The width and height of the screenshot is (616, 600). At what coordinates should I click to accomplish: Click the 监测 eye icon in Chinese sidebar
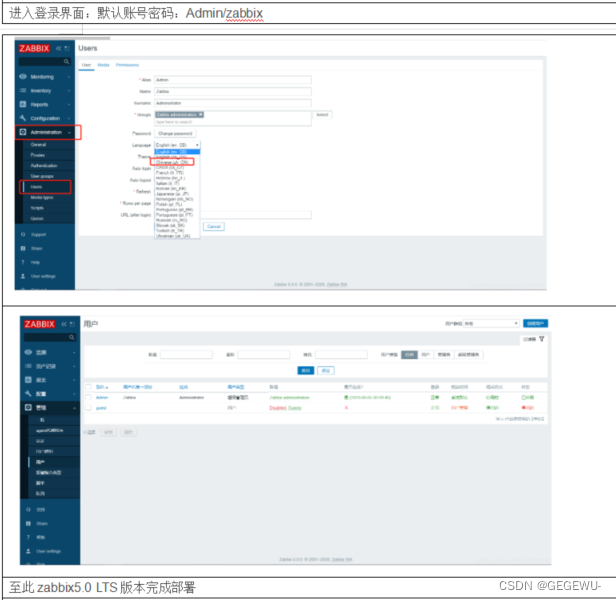point(28,352)
